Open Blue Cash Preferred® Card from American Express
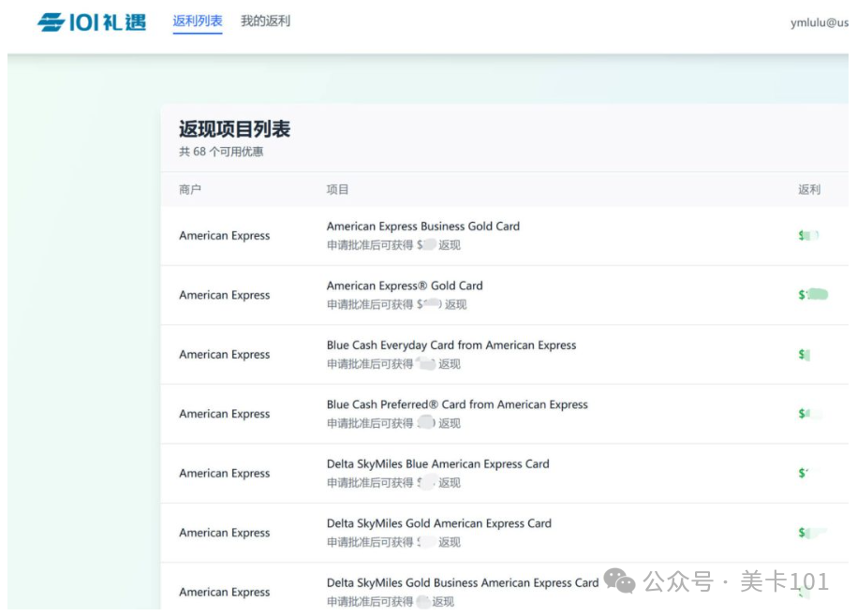Viewport: 857px width, 616px height. click(457, 404)
